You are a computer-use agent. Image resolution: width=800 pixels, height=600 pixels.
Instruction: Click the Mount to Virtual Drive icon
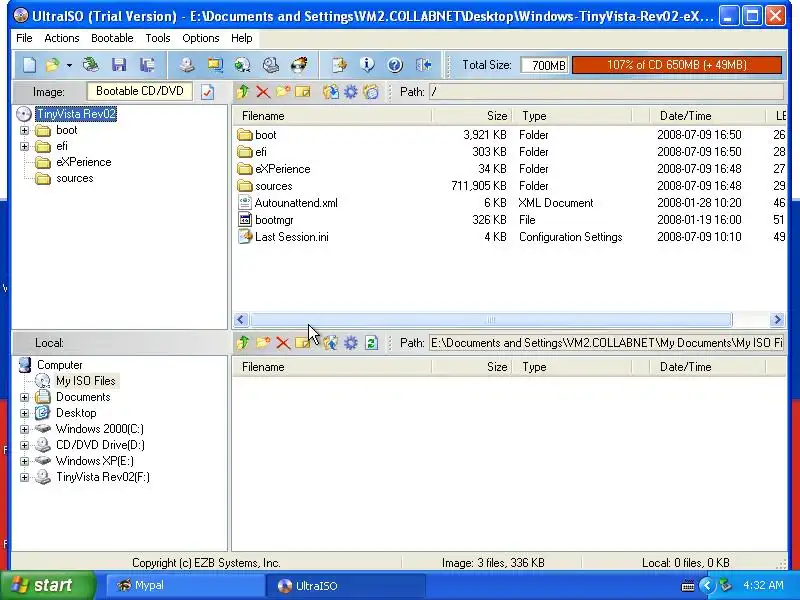tap(270, 65)
